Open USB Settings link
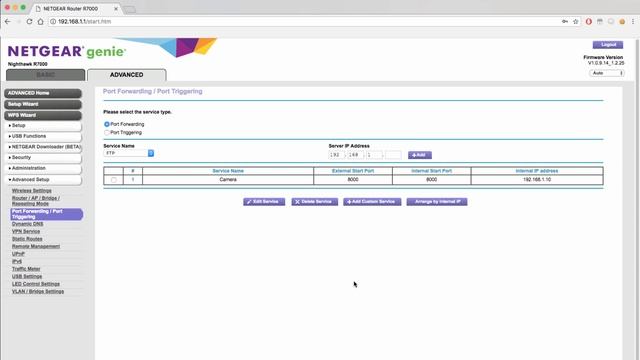The width and height of the screenshot is (640, 360). coord(27,276)
